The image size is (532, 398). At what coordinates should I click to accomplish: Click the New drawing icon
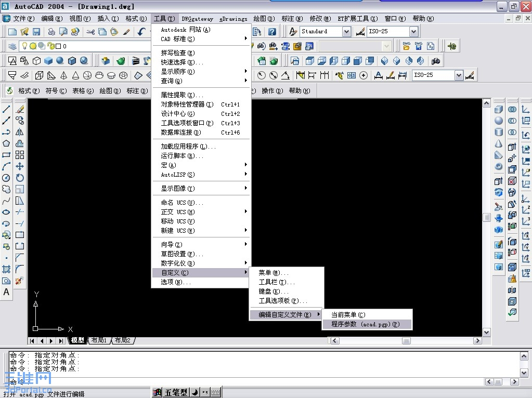(12, 32)
